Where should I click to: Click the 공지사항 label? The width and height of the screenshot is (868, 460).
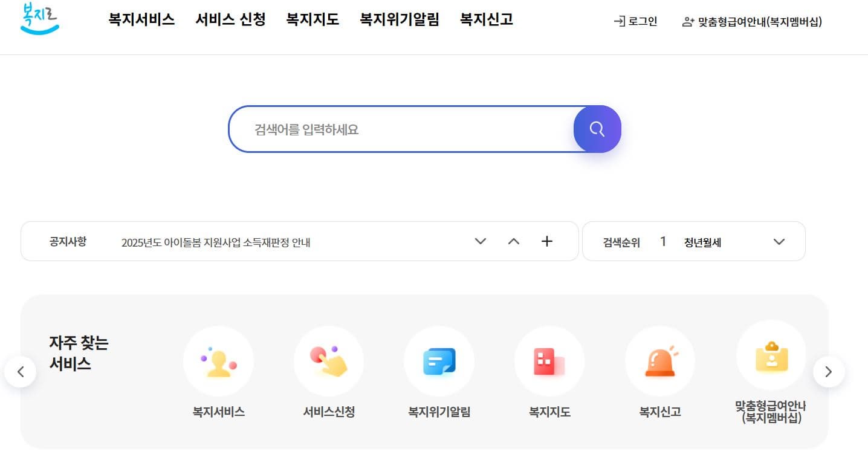pyautogui.click(x=68, y=242)
